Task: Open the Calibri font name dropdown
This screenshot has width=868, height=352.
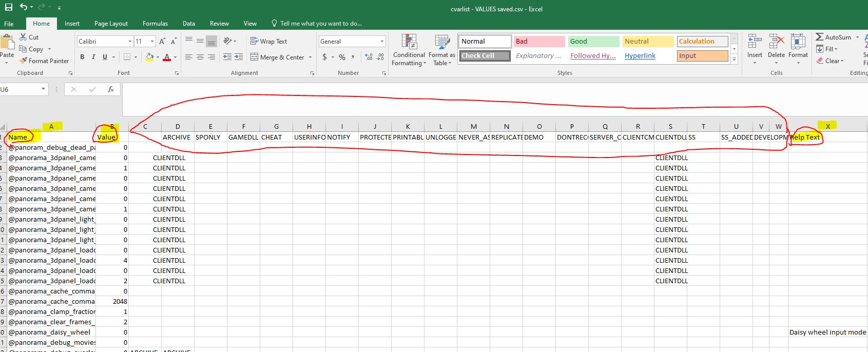Action: click(130, 41)
